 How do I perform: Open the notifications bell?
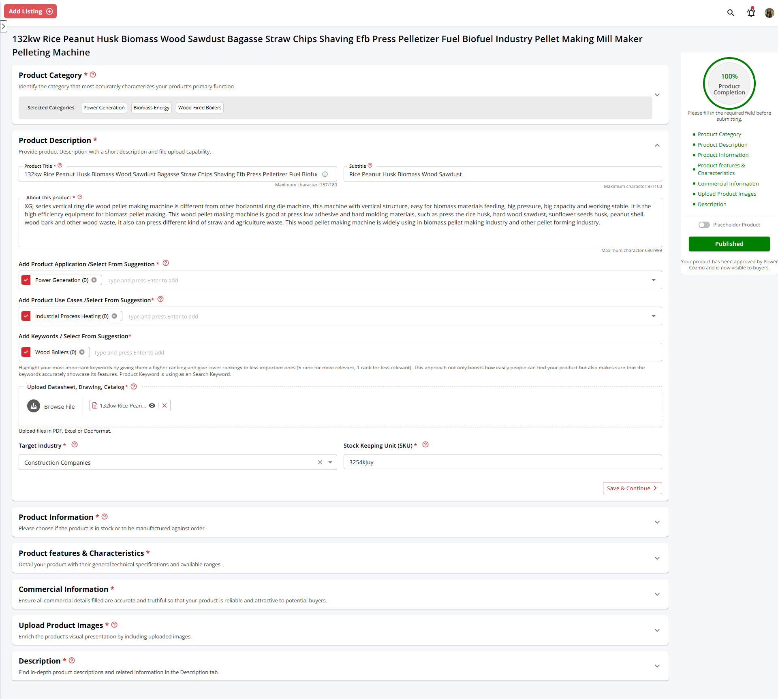pos(751,13)
